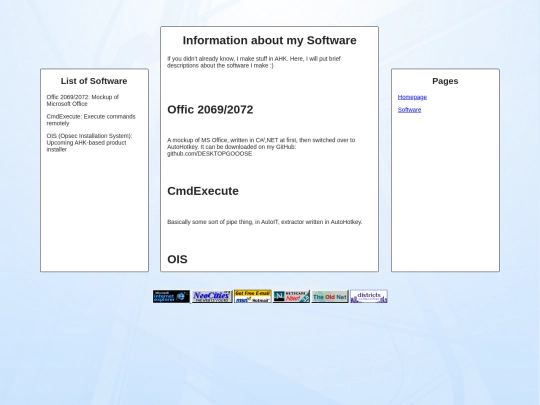Open the Homepage link
The image size is (540, 405).
click(x=412, y=97)
